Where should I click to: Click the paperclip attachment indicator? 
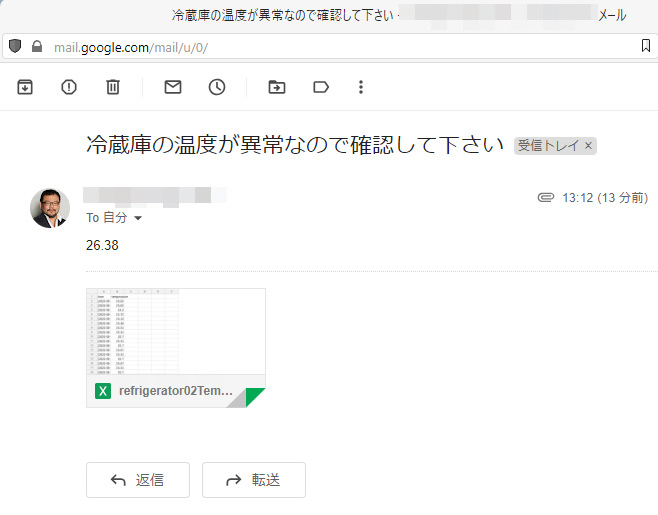point(545,198)
